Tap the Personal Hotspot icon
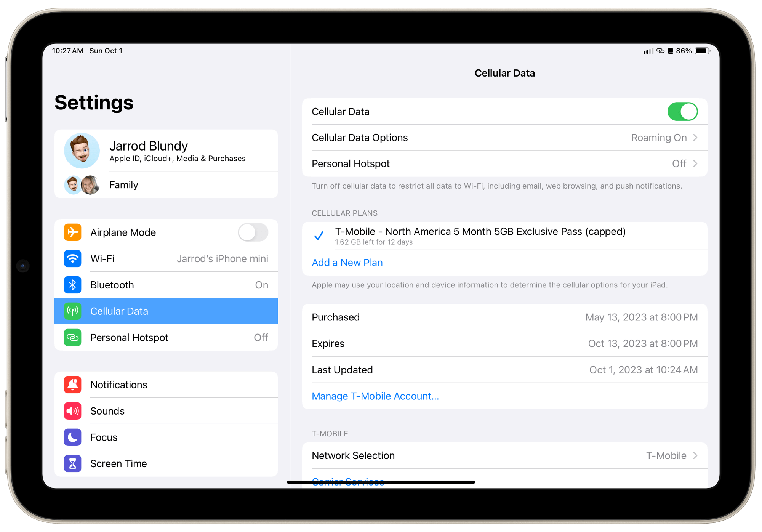The image size is (762, 532). pos(73,338)
